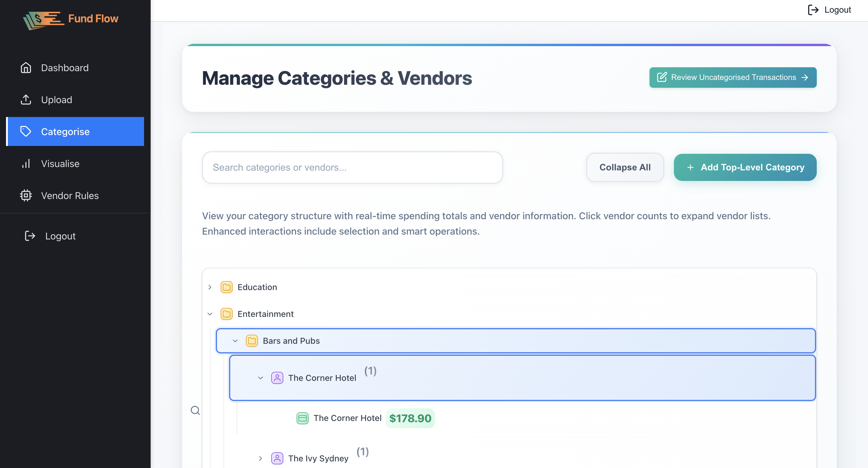The width and height of the screenshot is (868, 468).
Task: Click the Fund Flow logo icon
Action: [43, 20]
